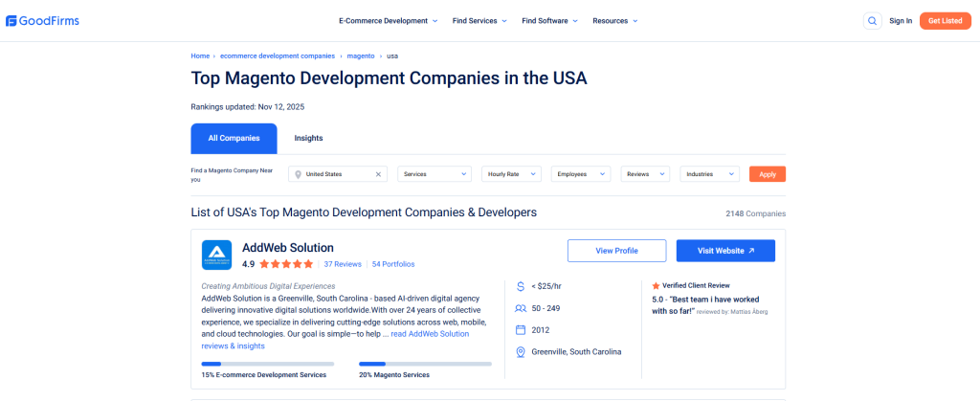Image resolution: width=980 pixels, height=401 pixels.
Task: Open the 54 Portfolios link
Action: 393,264
